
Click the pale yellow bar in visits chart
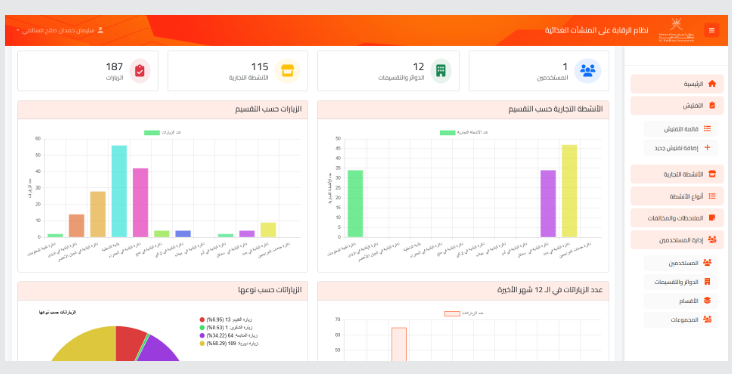[x=268, y=230]
